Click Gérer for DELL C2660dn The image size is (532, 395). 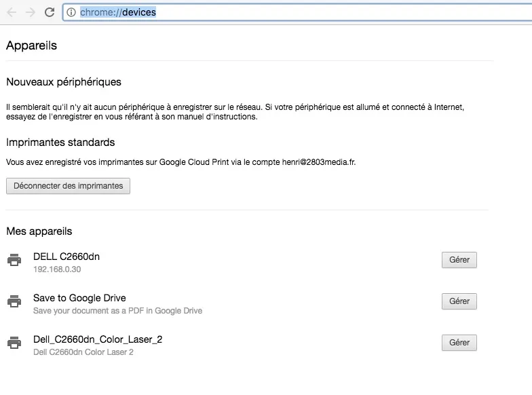(459, 260)
